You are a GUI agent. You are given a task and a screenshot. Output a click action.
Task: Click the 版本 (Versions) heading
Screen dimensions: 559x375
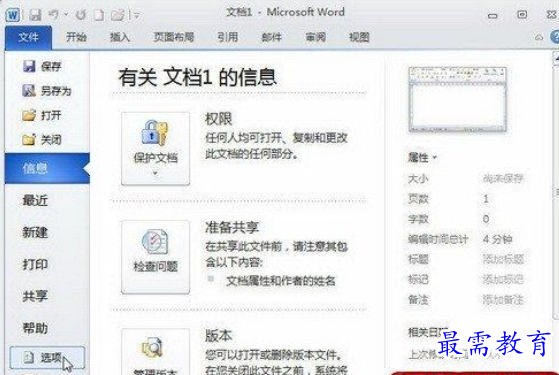219,336
